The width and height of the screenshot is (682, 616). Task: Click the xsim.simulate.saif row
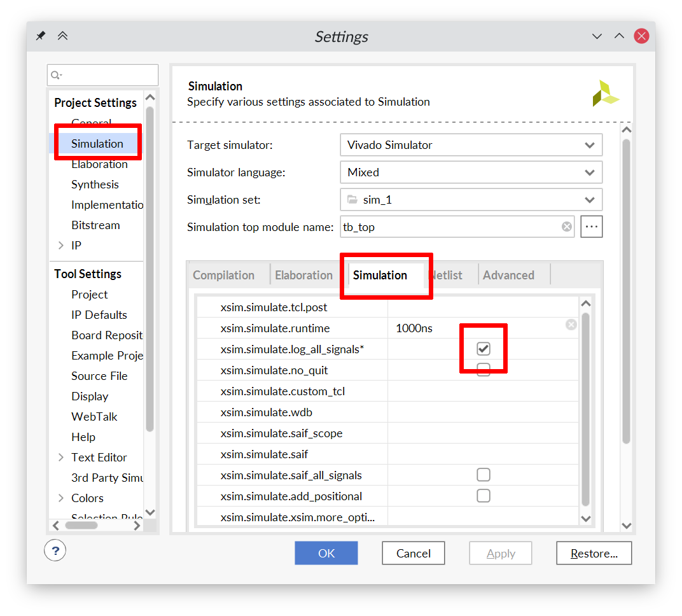pyautogui.click(x=388, y=454)
